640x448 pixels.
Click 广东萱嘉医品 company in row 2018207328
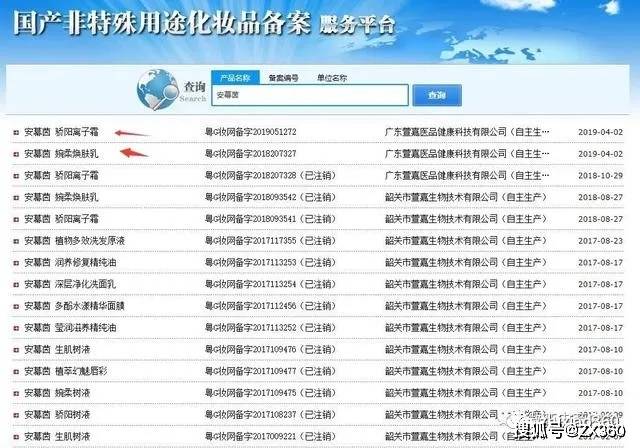(x=467, y=176)
